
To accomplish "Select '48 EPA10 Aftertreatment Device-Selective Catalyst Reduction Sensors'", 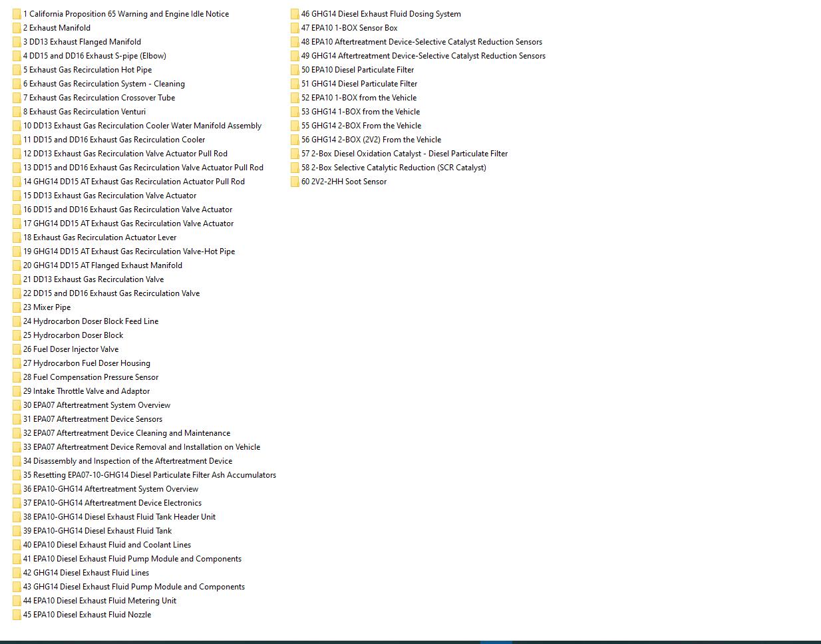I will click(422, 42).
